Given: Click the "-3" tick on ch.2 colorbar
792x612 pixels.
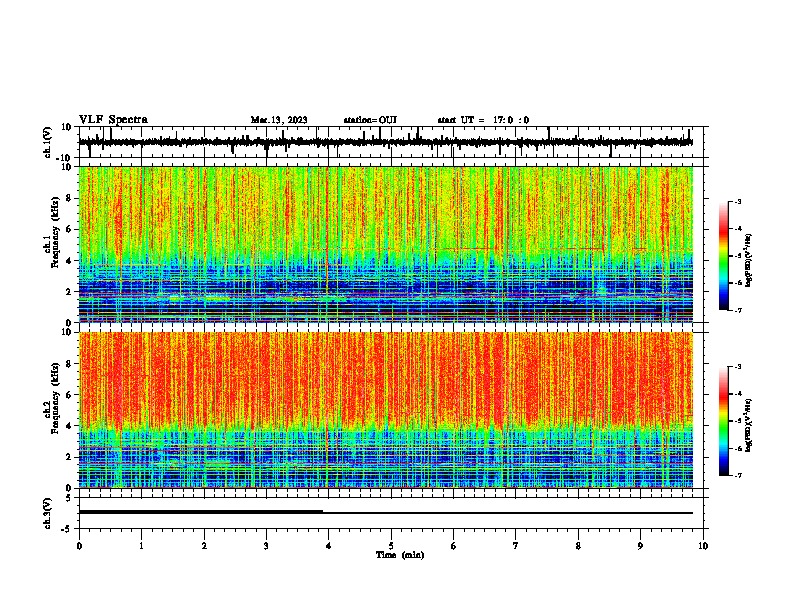Looking at the screenshot, I should tap(737, 367).
